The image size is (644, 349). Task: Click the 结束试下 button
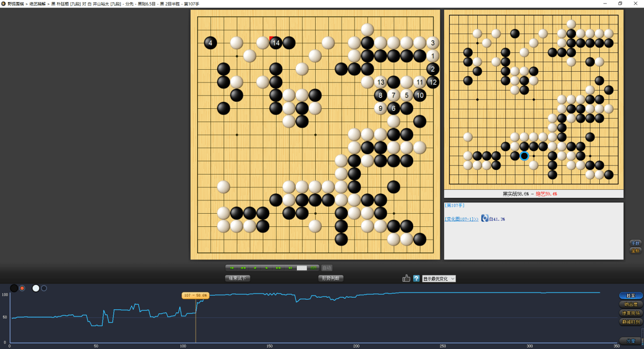(237, 278)
